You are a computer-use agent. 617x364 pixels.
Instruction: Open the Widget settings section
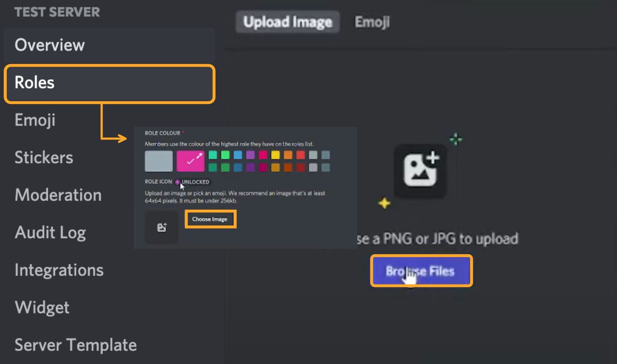tap(42, 307)
